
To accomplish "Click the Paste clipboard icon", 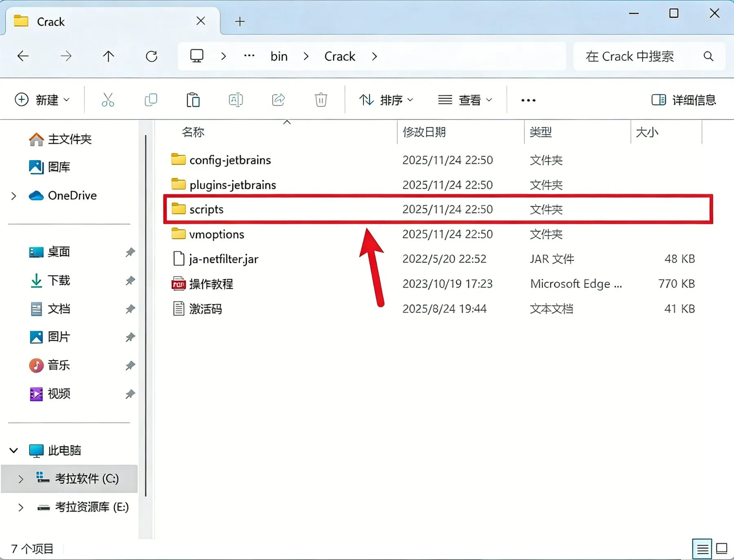I will click(193, 100).
